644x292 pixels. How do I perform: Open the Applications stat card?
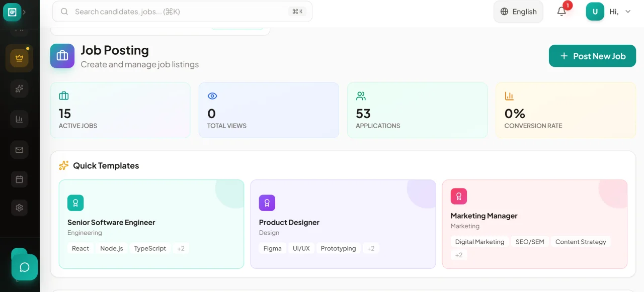pos(417,110)
